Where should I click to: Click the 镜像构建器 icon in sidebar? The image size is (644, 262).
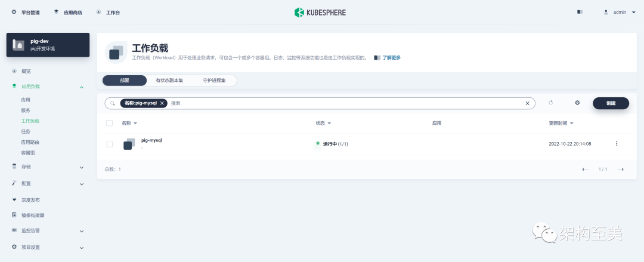14,215
